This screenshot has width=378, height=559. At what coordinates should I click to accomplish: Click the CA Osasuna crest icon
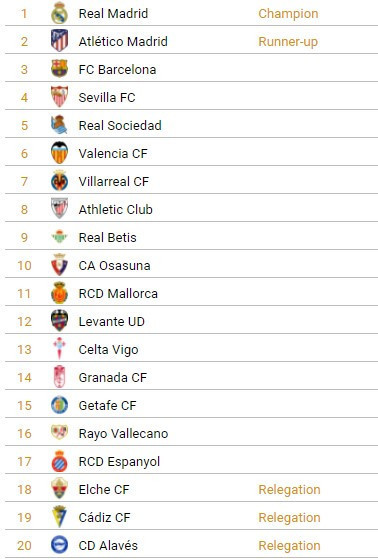[x=59, y=265]
